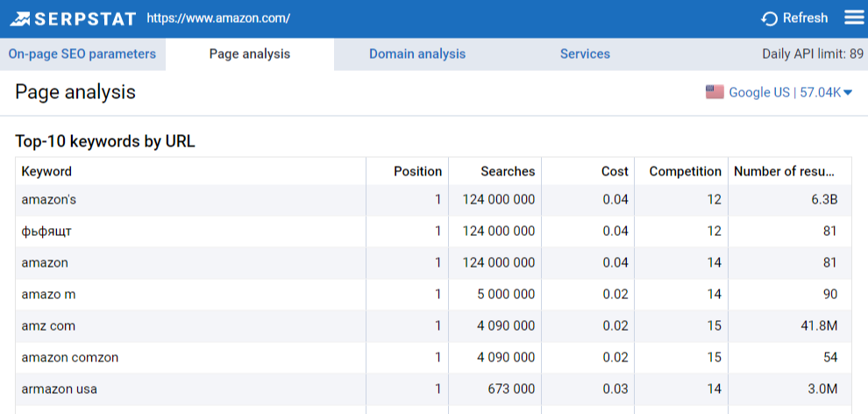
Task: Click the 3.0M results value
Action: click(x=822, y=389)
